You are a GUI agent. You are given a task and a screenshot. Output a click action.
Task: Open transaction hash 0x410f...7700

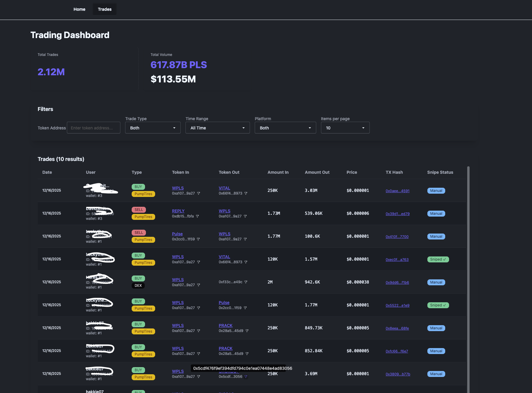click(x=397, y=237)
